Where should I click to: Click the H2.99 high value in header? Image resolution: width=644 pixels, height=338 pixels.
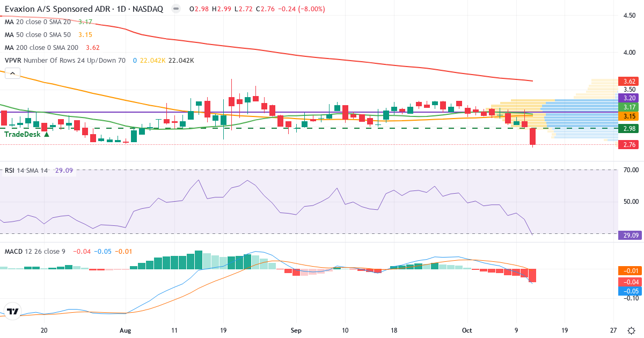click(x=222, y=9)
